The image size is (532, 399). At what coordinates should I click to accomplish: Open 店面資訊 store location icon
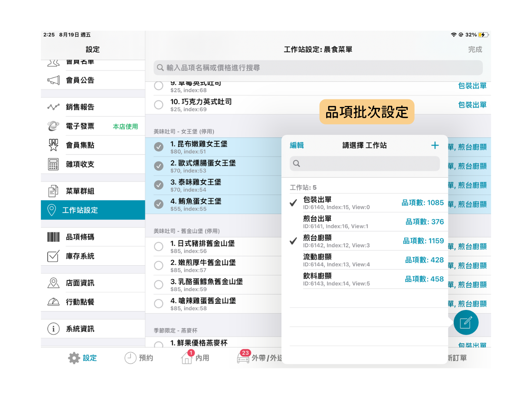[54, 283]
